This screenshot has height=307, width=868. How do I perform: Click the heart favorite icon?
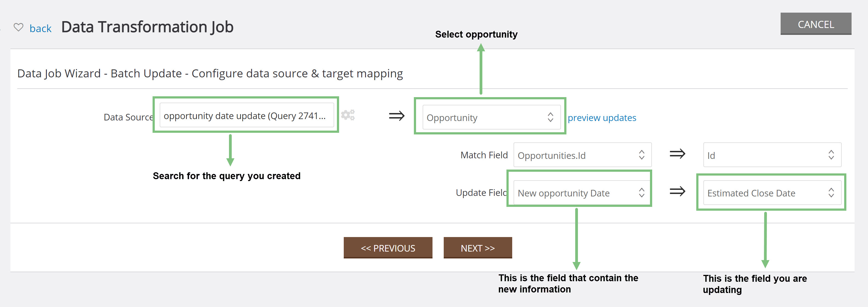19,27
